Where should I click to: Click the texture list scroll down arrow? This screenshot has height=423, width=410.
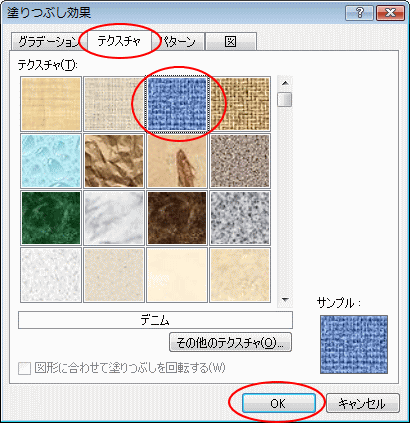coord(285,300)
